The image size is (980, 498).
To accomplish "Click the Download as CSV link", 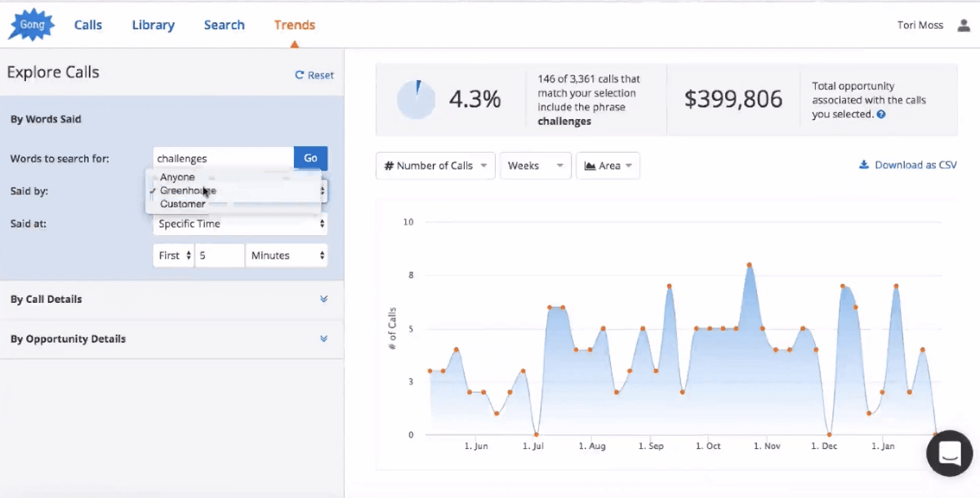I will coord(915,164).
